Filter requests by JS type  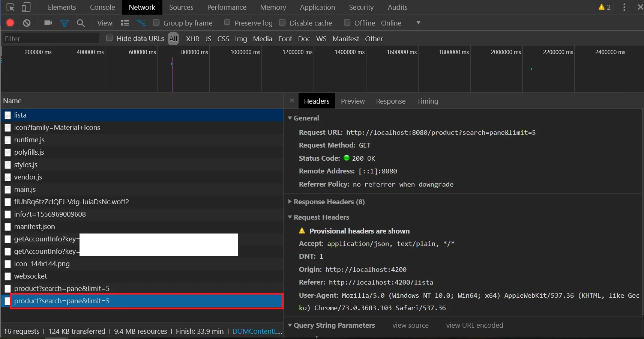point(209,39)
